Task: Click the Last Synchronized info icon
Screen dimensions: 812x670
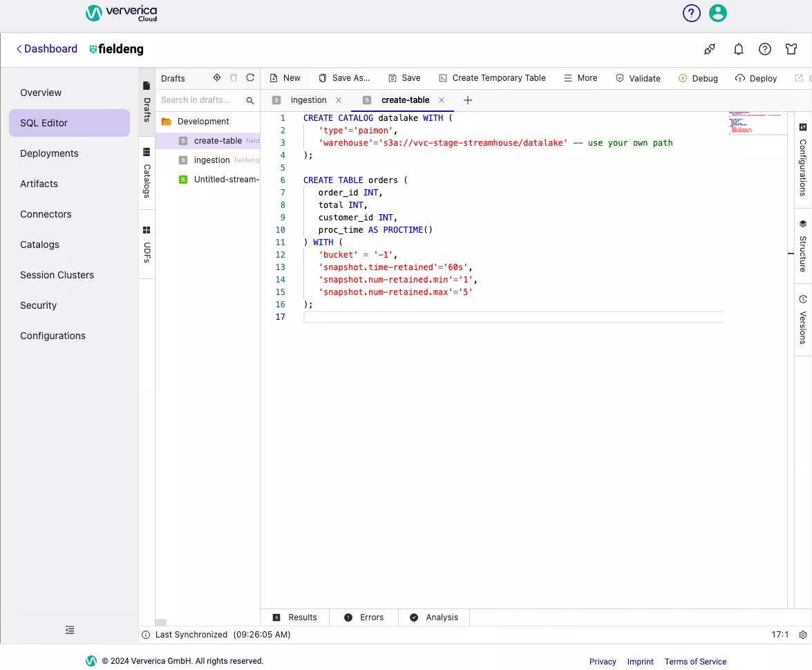Action: click(x=146, y=635)
